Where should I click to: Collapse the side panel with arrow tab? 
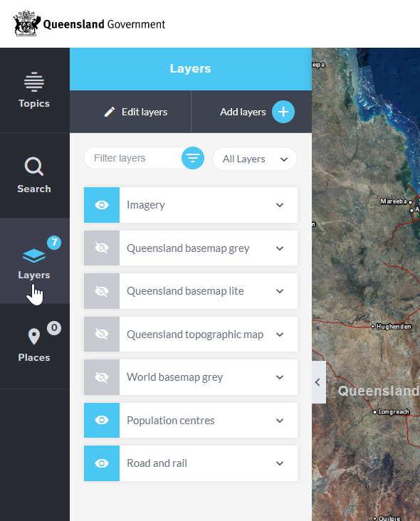point(318,382)
